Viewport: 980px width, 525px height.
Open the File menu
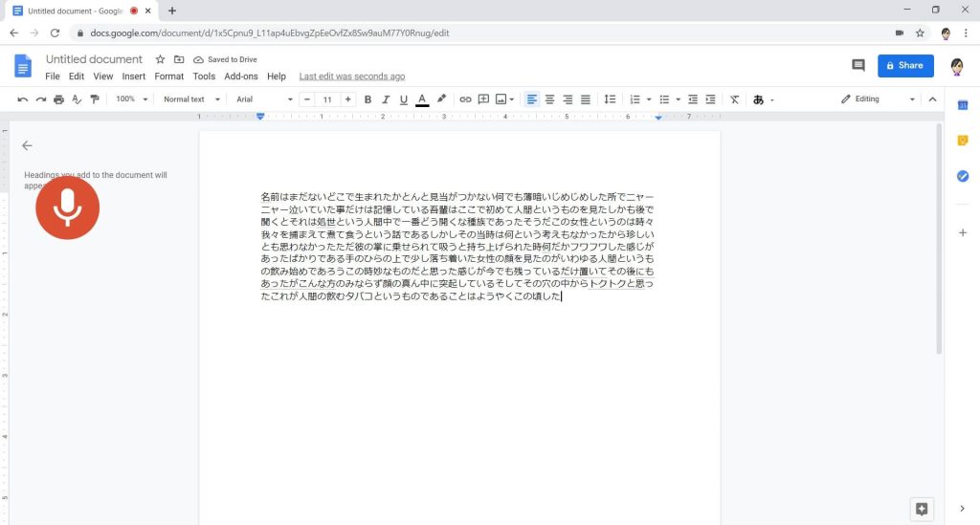[x=53, y=77]
